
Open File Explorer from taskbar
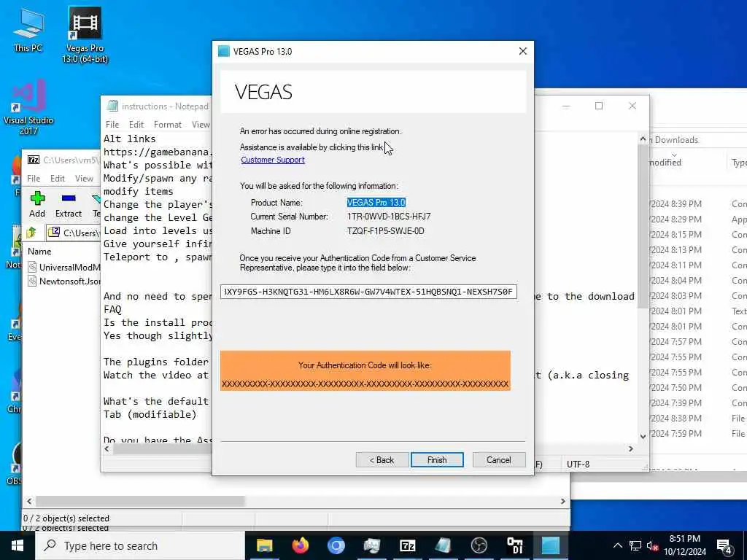264,545
